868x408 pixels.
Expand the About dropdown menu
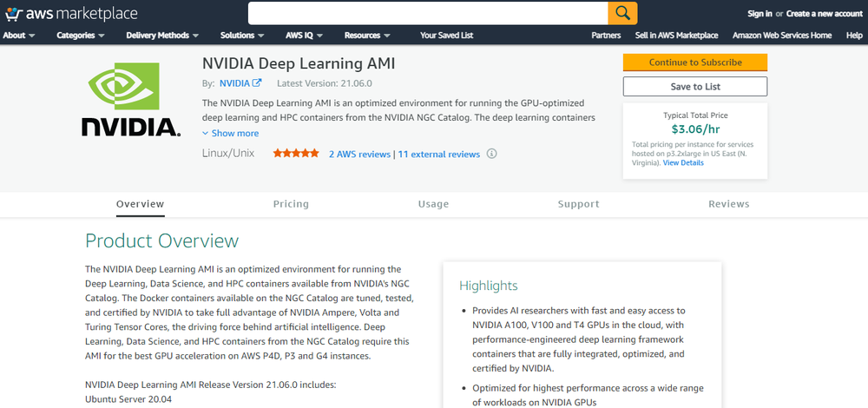click(x=19, y=36)
